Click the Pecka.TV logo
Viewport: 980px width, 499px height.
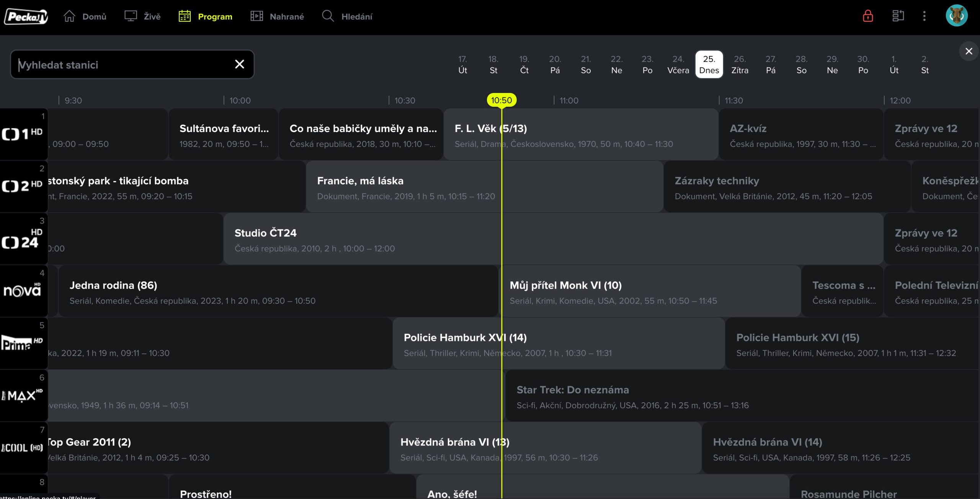(x=26, y=16)
